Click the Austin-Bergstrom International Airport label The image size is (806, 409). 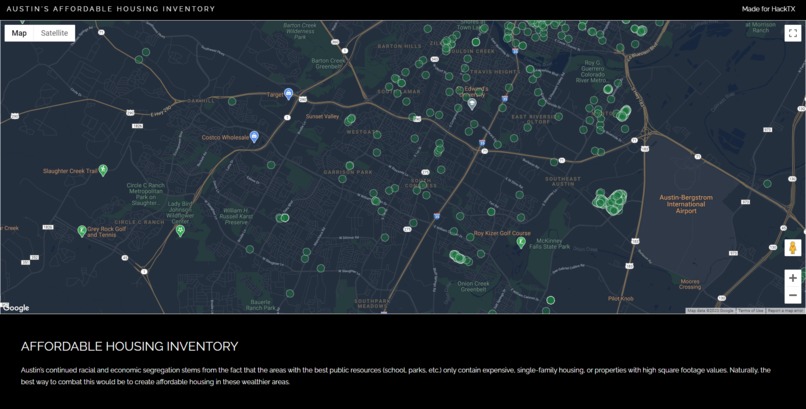point(686,204)
